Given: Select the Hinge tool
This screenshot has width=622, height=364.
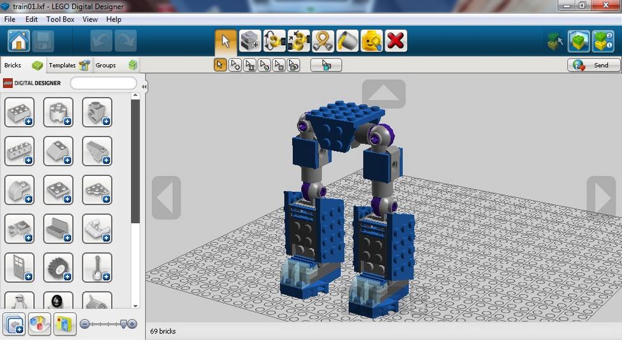Looking at the screenshot, I should pos(274,41).
